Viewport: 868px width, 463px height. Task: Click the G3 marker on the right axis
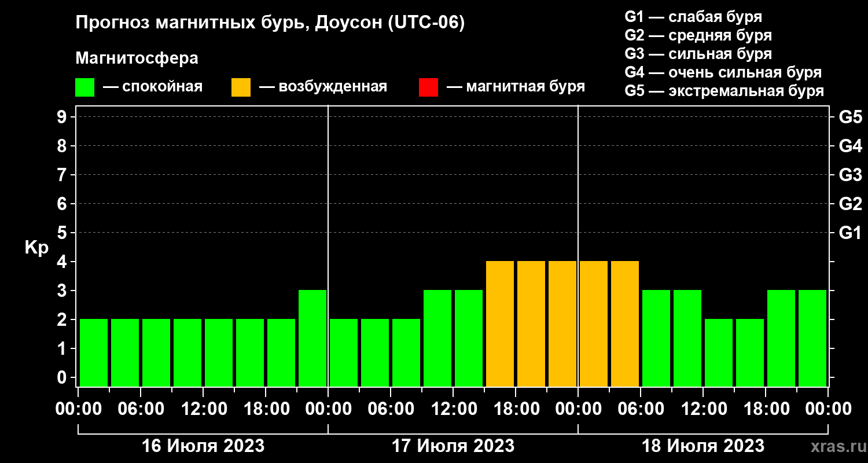click(851, 175)
